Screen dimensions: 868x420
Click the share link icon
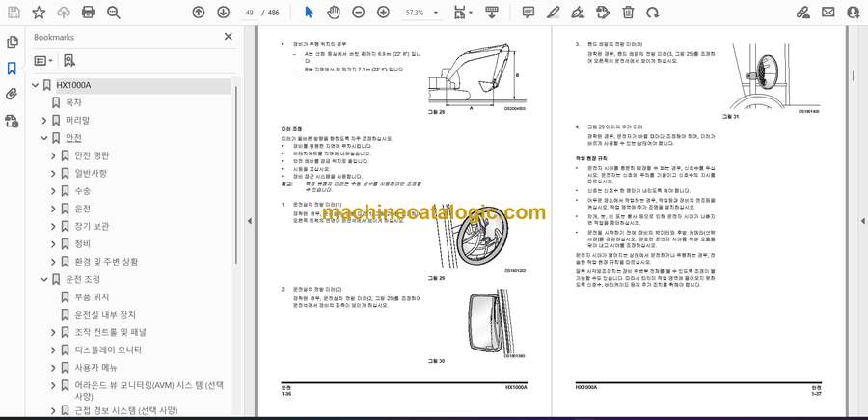click(x=802, y=13)
